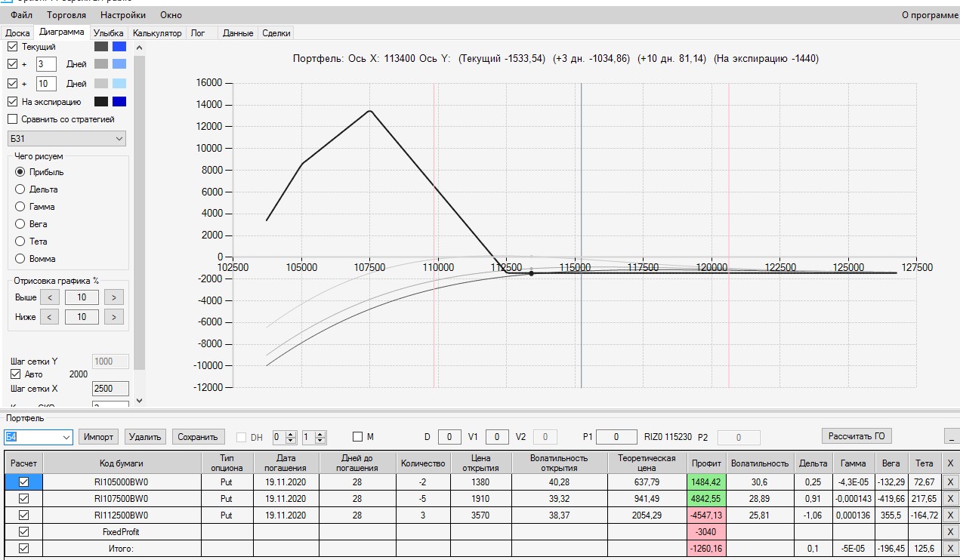960x560 pixels.
Task: Toggle the Текущий line checkbox
Action: coord(12,47)
